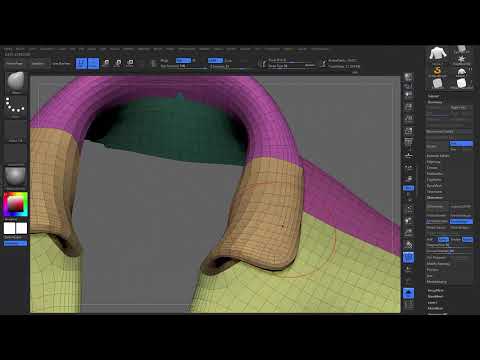
Task: Enable Zsub sculpting mode
Action: tap(228, 60)
